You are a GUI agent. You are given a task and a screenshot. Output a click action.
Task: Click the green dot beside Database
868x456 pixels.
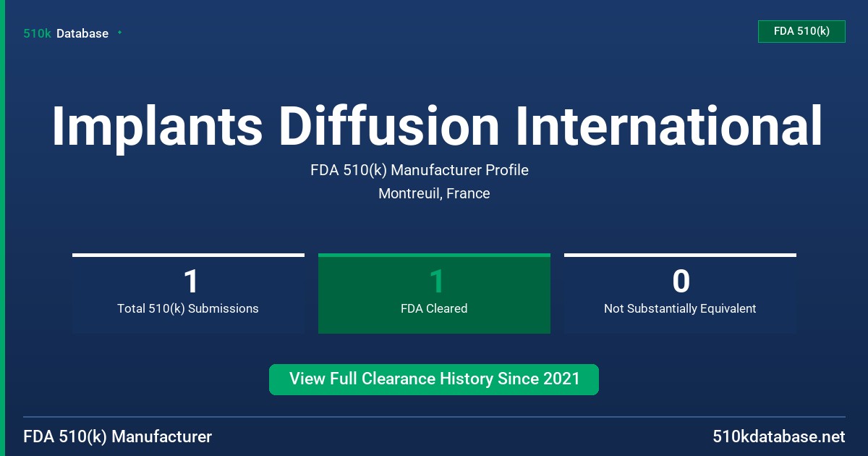119,33
